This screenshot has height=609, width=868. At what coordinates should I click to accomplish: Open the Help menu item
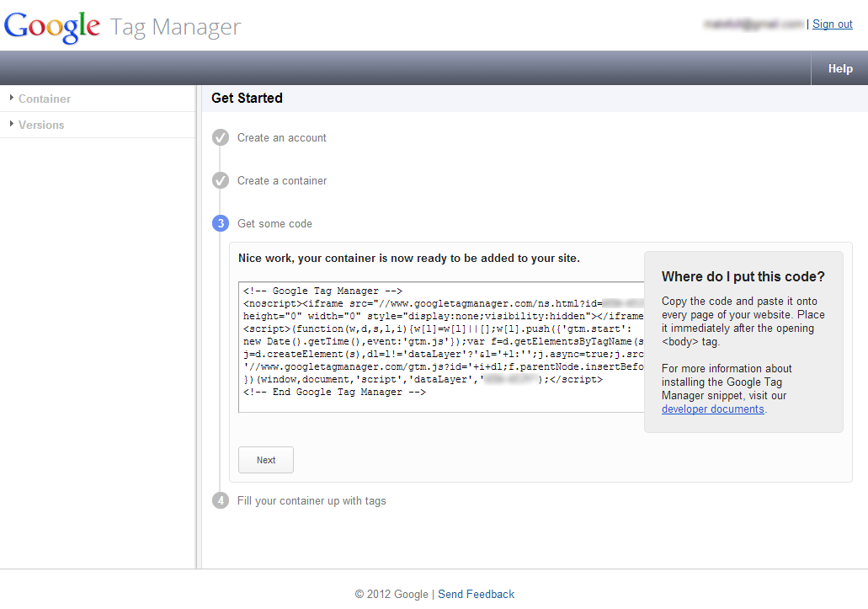click(839, 68)
